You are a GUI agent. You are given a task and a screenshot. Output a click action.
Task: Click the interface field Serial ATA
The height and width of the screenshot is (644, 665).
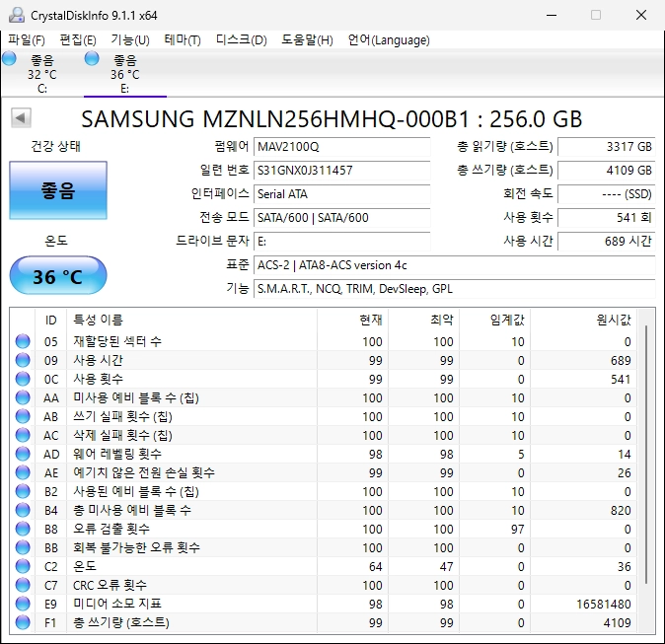(341, 194)
